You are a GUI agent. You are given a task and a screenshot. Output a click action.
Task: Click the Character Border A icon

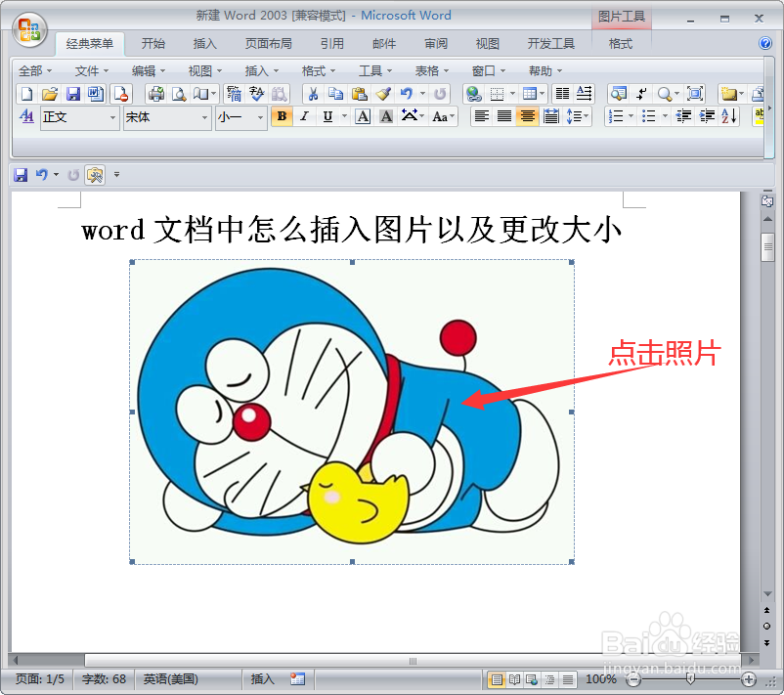363,116
